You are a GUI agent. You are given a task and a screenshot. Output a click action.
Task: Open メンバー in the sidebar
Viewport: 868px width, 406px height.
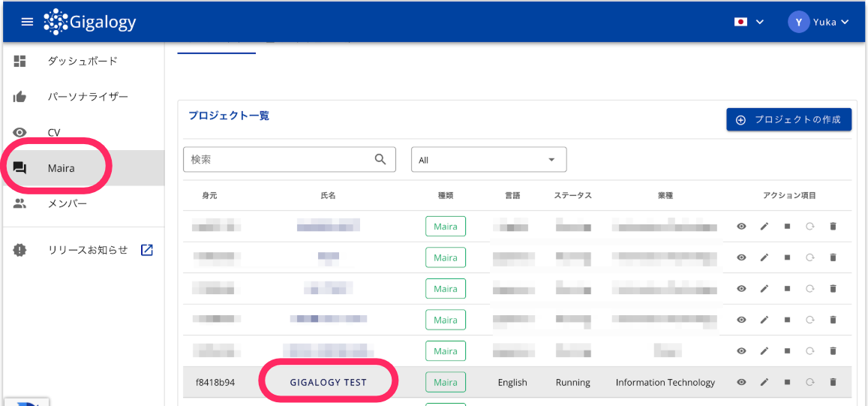click(83, 204)
